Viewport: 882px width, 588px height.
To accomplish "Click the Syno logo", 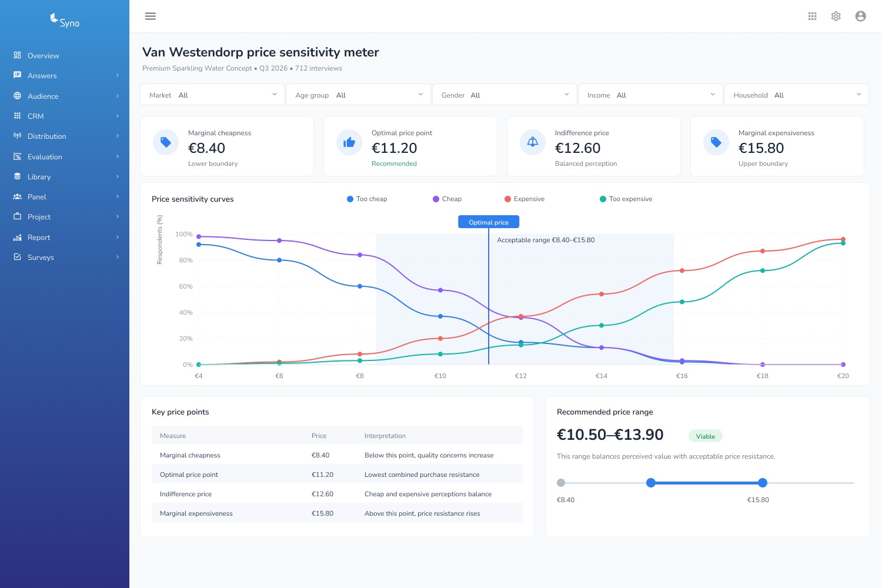I will tap(65, 21).
